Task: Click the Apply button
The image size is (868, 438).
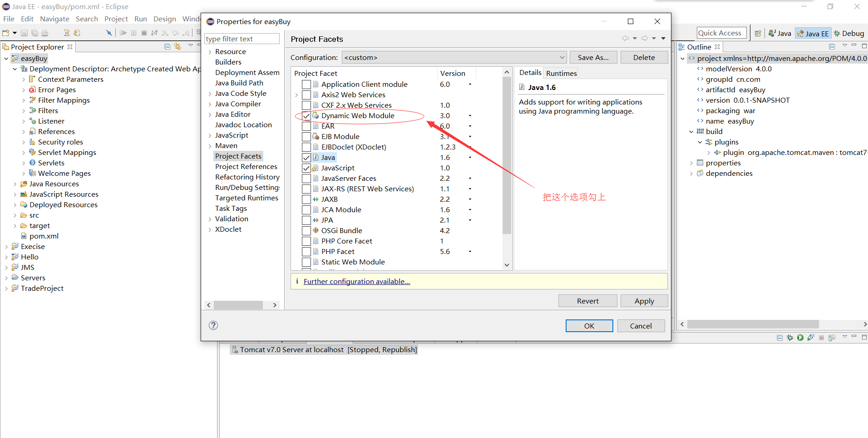Action: pos(644,301)
